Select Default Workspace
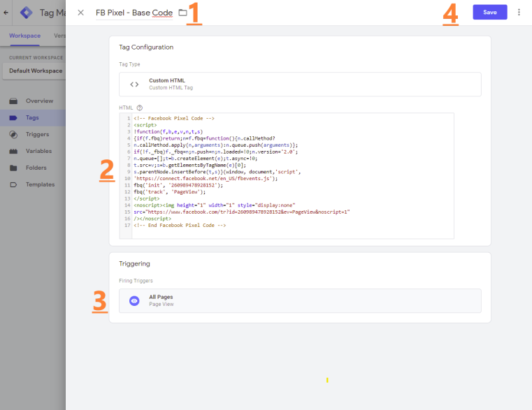Image resolution: width=532 pixels, height=410 pixels. click(x=34, y=71)
